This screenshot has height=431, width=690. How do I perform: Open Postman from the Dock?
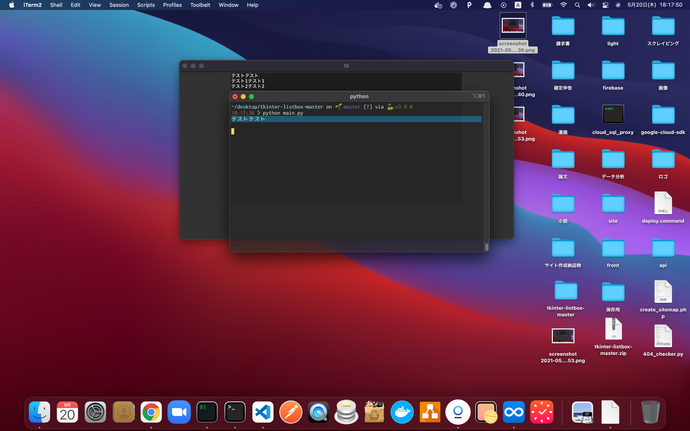290,412
